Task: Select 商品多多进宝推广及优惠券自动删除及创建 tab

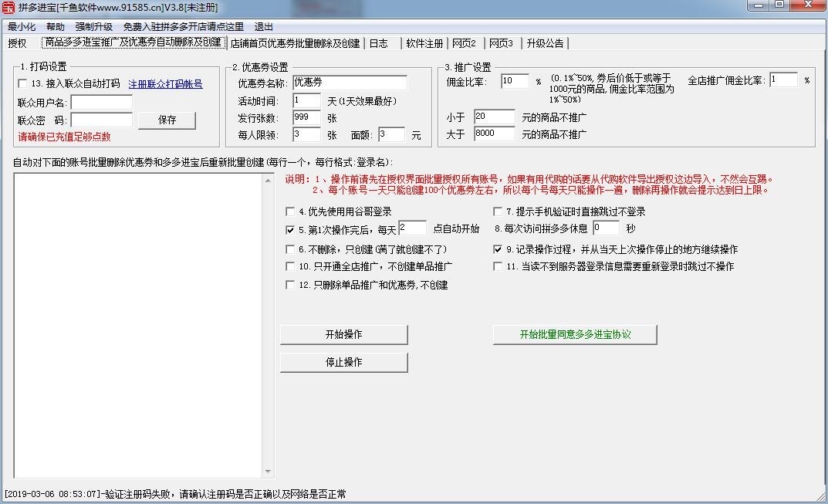Action: (133, 42)
